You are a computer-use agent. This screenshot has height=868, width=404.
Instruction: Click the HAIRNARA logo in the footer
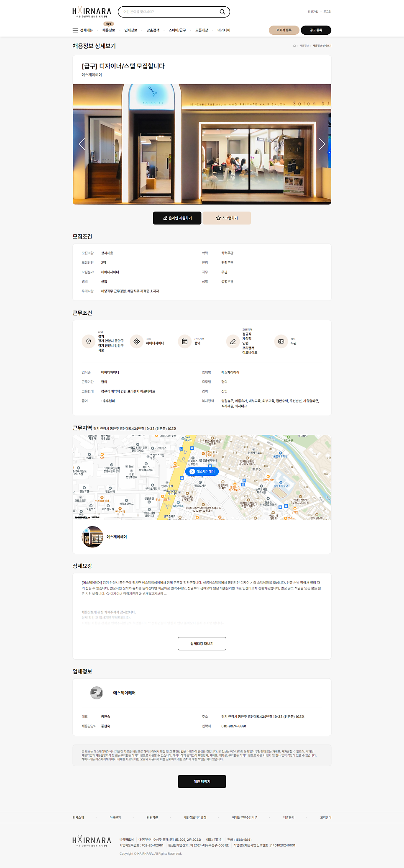coord(92,841)
